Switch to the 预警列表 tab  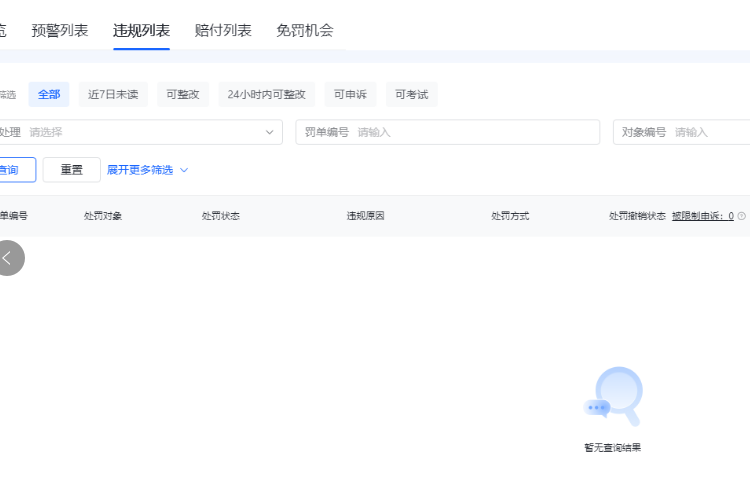60,31
